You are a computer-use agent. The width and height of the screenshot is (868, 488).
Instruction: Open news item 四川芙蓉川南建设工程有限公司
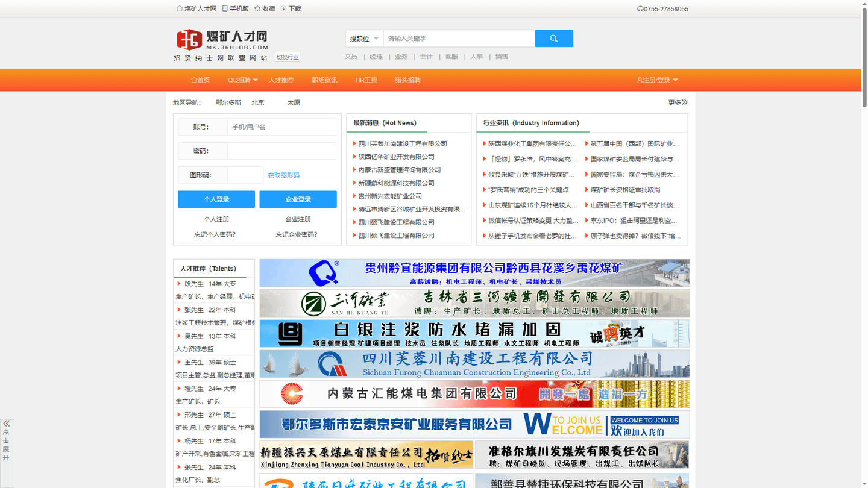coord(403,143)
